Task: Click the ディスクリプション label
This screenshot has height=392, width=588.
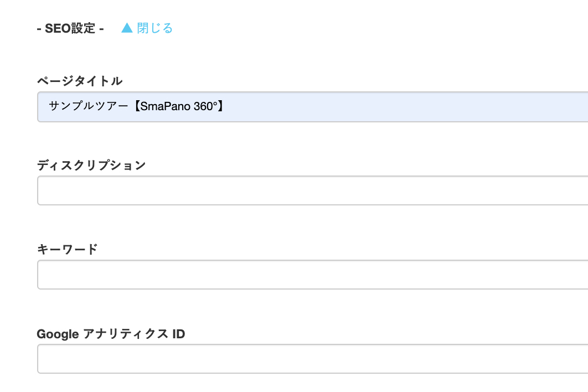Action: [91, 165]
